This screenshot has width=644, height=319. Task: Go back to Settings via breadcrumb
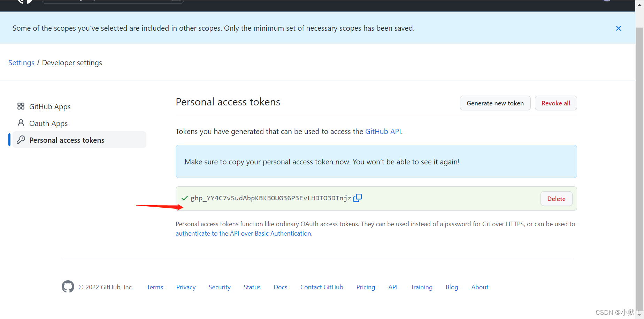tap(21, 63)
